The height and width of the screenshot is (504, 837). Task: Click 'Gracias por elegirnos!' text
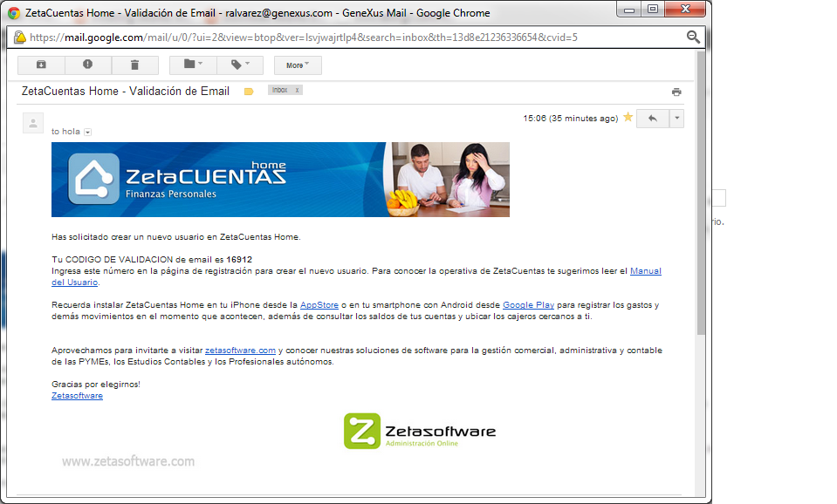click(95, 384)
